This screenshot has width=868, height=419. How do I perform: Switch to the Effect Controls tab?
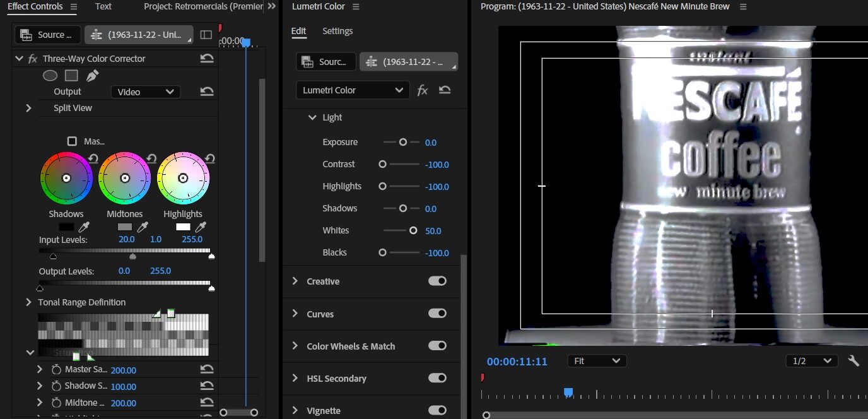(x=35, y=6)
